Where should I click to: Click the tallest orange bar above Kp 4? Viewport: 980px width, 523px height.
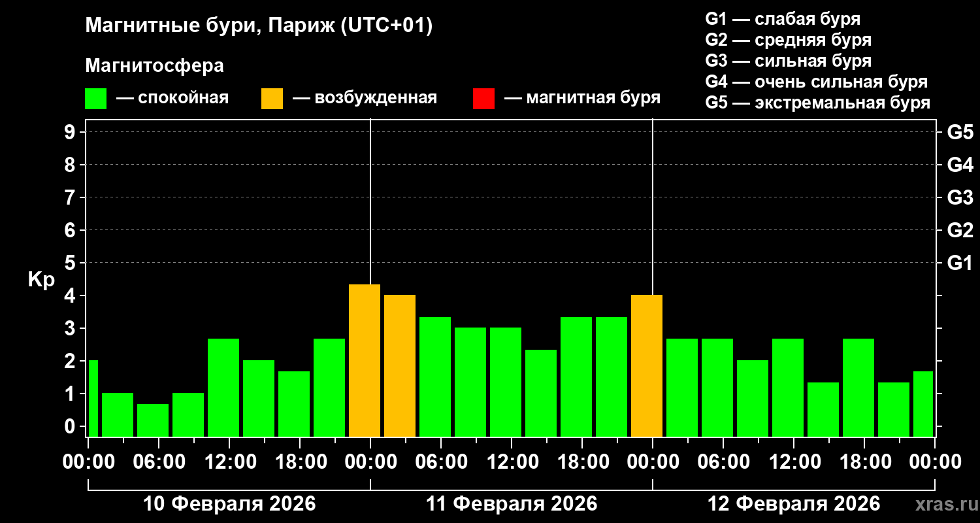[x=365, y=360]
